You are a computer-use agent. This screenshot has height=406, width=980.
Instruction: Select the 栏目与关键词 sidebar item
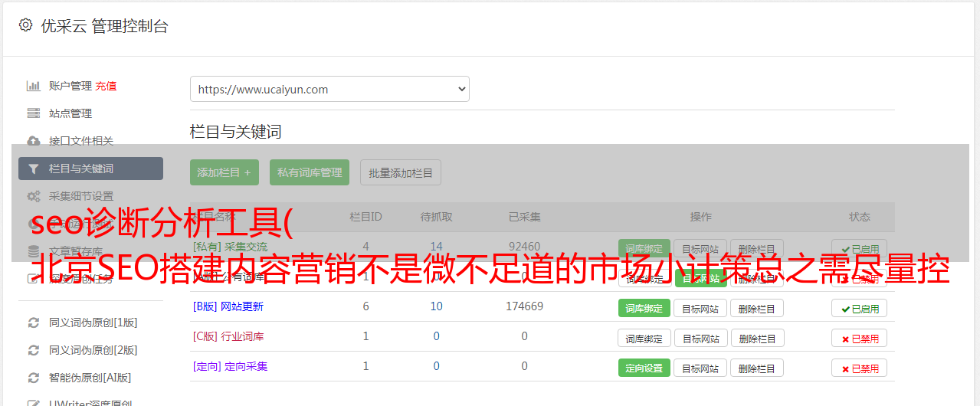point(90,169)
